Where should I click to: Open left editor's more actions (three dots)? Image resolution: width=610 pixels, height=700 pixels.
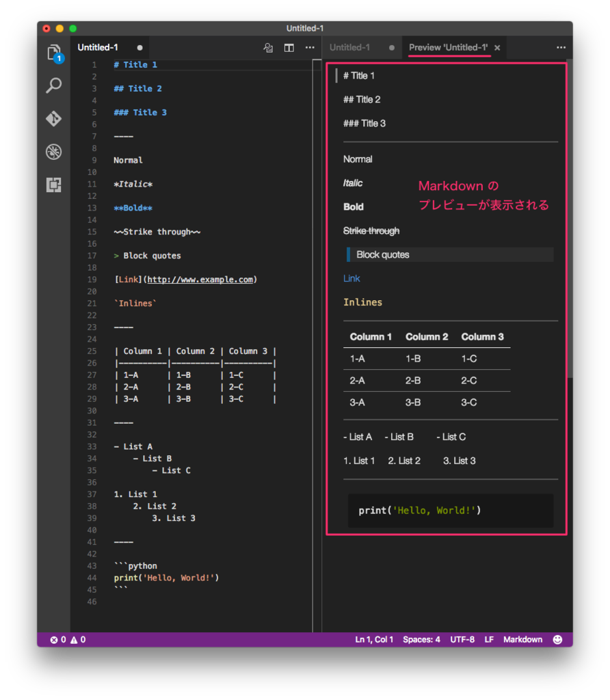(310, 48)
